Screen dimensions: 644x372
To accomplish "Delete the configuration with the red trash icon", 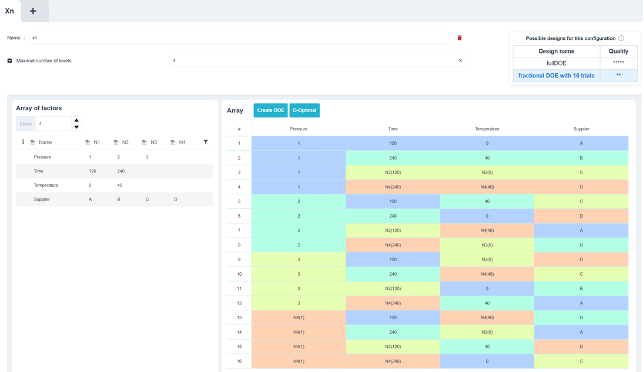I will (460, 38).
